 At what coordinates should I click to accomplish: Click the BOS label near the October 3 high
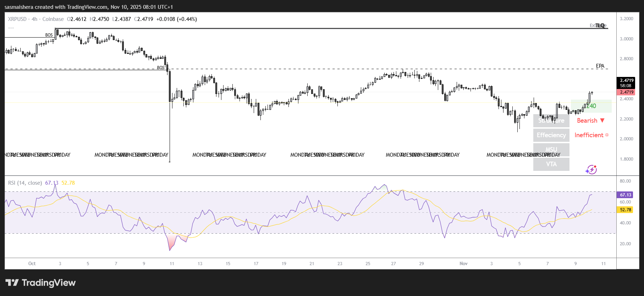[x=49, y=35]
